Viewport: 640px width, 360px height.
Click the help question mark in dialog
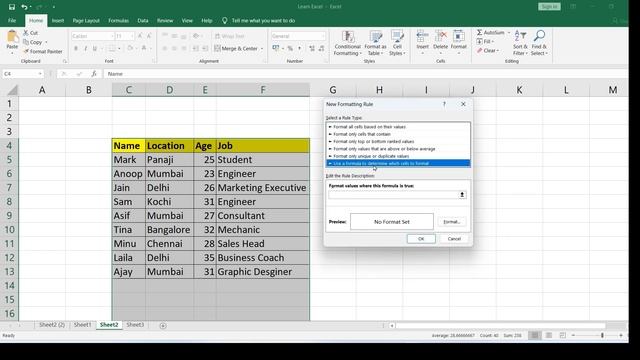pos(444,104)
